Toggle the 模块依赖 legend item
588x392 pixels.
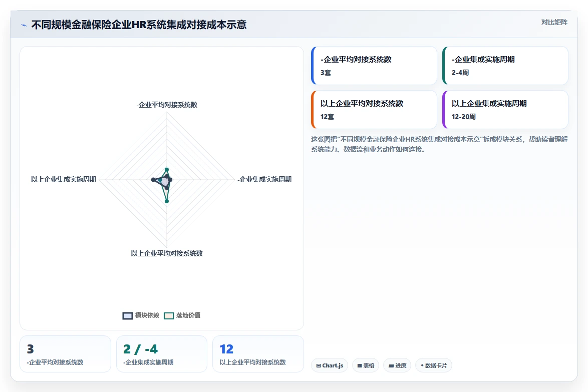pyautogui.click(x=141, y=315)
